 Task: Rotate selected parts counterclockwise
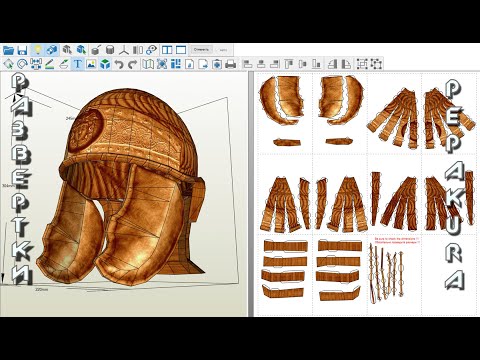[x=333, y=64]
